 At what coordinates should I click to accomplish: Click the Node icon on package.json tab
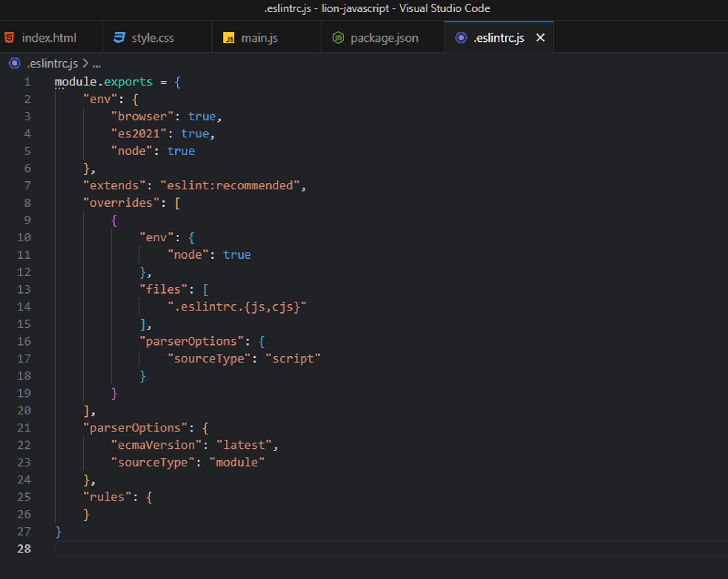tap(338, 37)
